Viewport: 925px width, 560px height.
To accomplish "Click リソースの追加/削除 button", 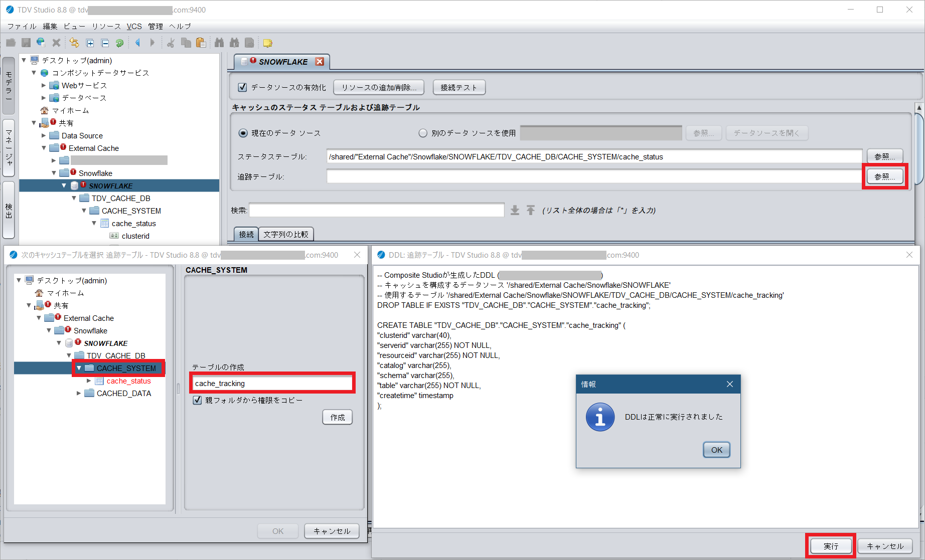I will click(379, 87).
